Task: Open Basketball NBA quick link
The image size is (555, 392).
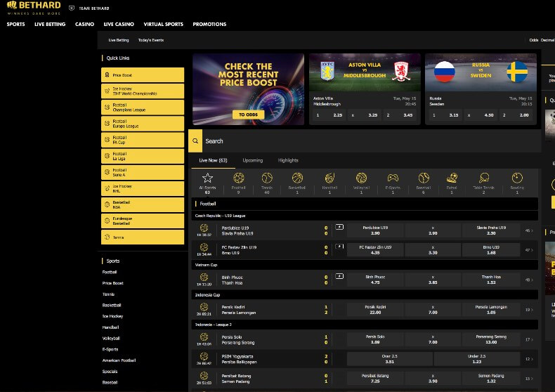Action: pyautogui.click(x=143, y=205)
